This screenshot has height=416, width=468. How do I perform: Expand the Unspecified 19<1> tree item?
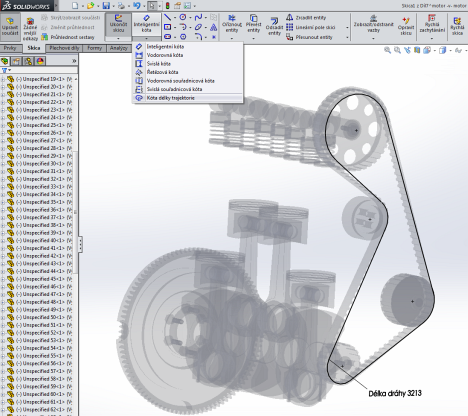coord(3,79)
